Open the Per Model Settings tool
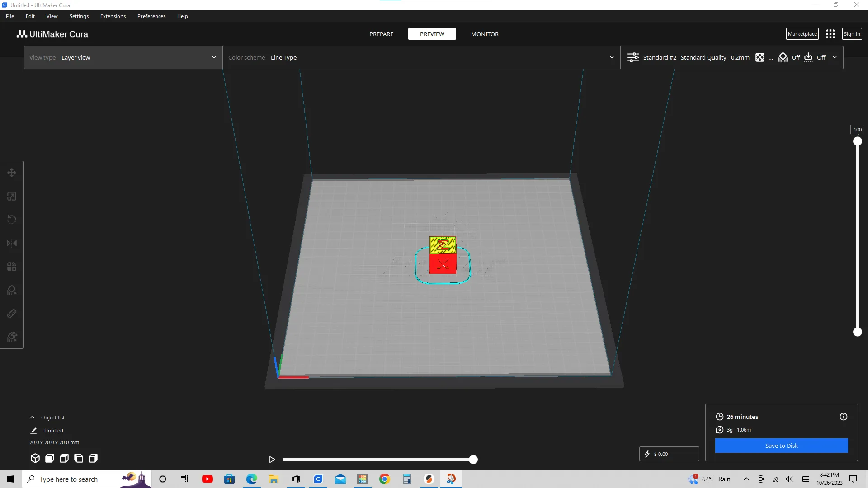This screenshot has height=488, width=868. (11, 266)
